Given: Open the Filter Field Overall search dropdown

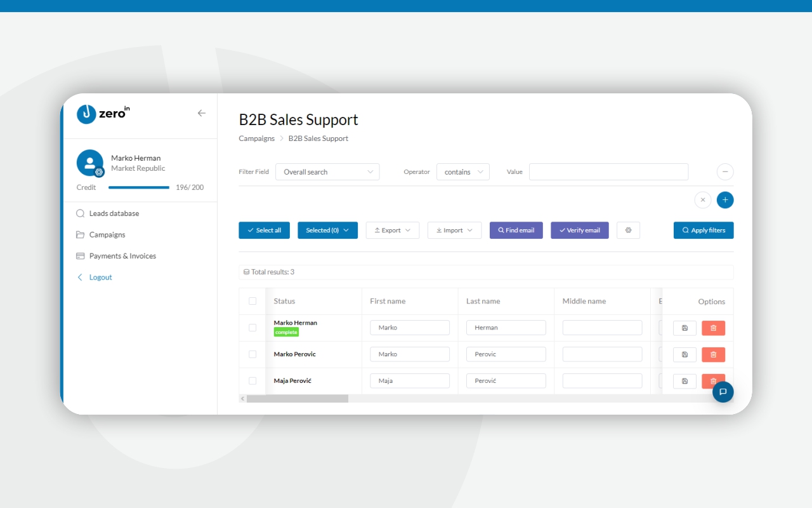Looking at the screenshot, I should click(327, 172).
